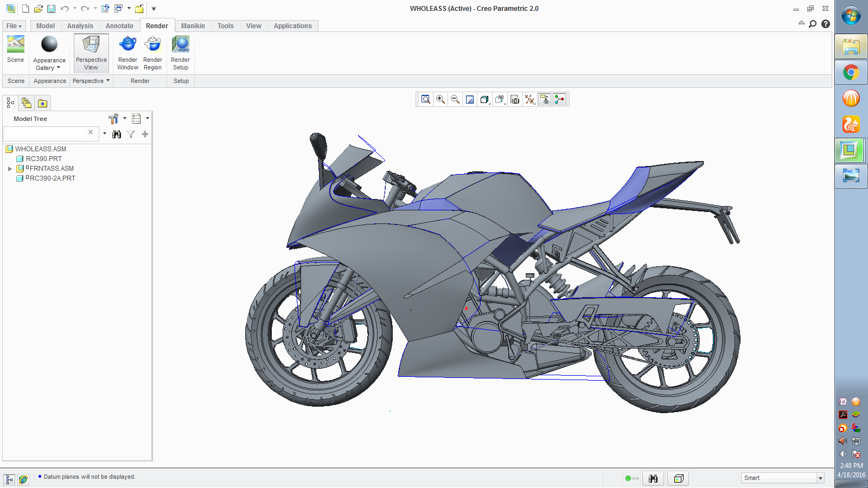Open Windows list dropdown arrow
This screenshot has height=488, width=868.
[129, 9]
